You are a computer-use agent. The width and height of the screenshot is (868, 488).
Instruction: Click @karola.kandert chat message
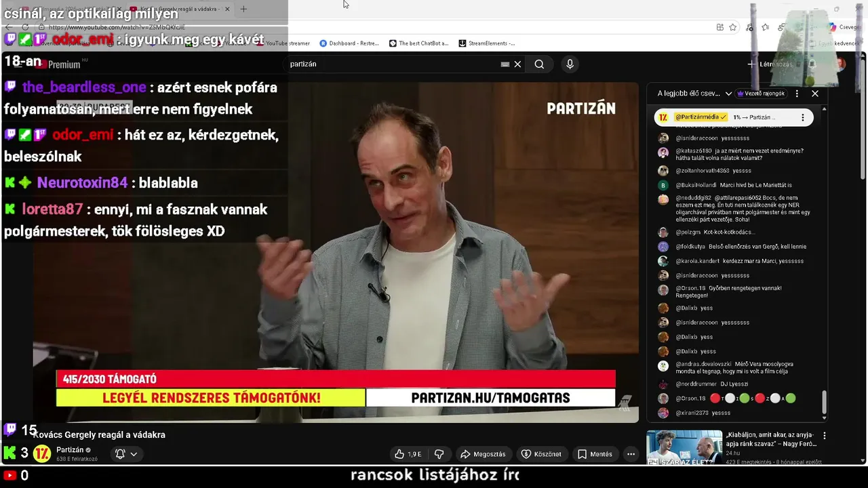[736, 261]
